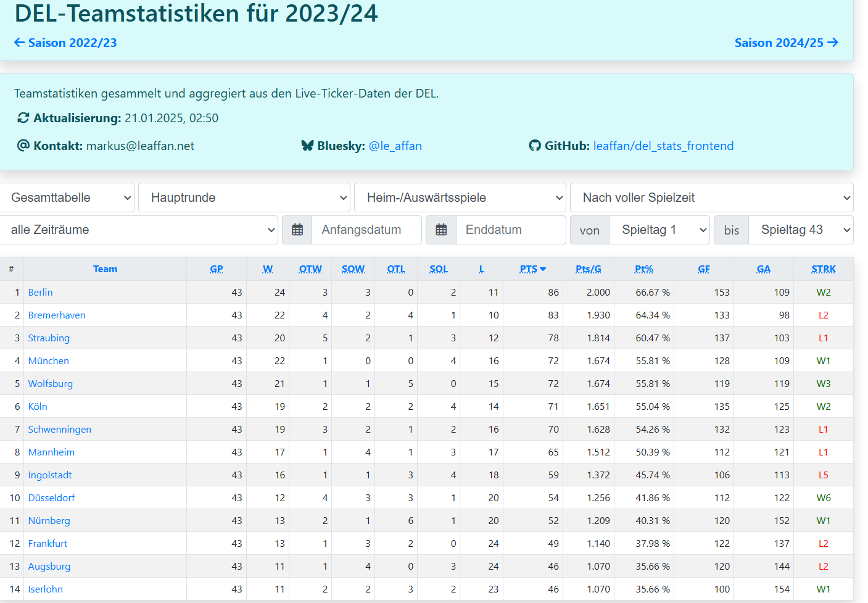Select the 'bis' Spieltag 43 dropdown
The width and height of the screenshot is (868, 603).
click(x=801, y=230)
